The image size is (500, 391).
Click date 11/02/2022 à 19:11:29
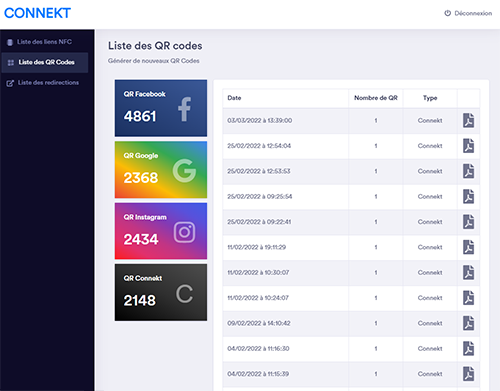tap(257, 247)
